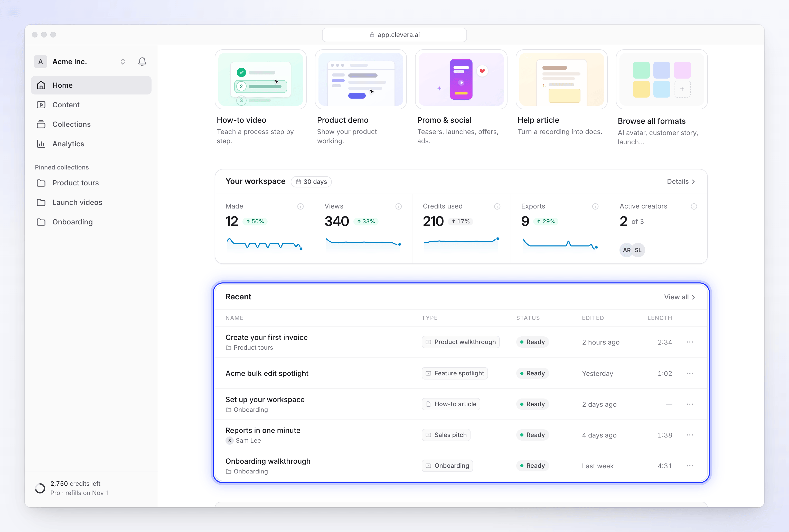Screen dimensions: 789x532
Task: Show info for the Exports metric
Action: click(x=595, y=206)
